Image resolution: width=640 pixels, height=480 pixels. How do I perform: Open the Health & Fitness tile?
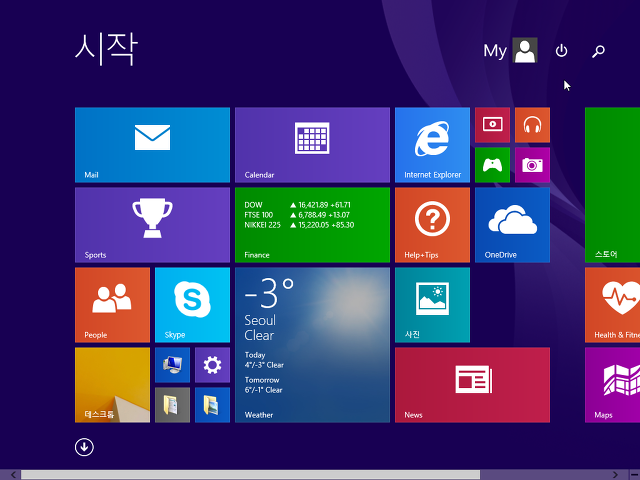tap(612, 305)
